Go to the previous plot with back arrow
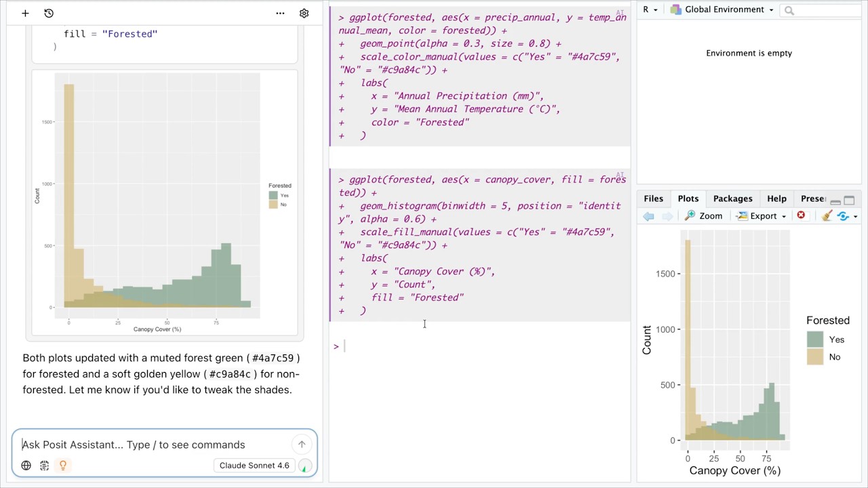This screenshot has width=868, height=488. click(648, 216)
